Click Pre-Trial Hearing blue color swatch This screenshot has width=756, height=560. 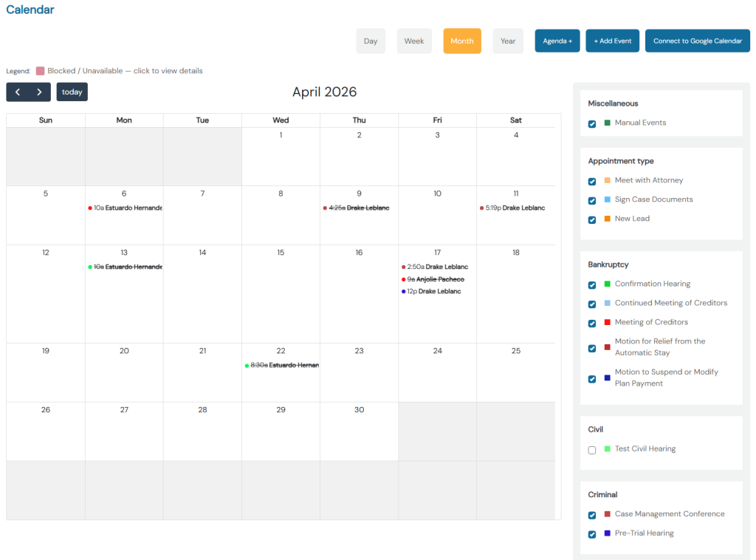coord(608,533)
